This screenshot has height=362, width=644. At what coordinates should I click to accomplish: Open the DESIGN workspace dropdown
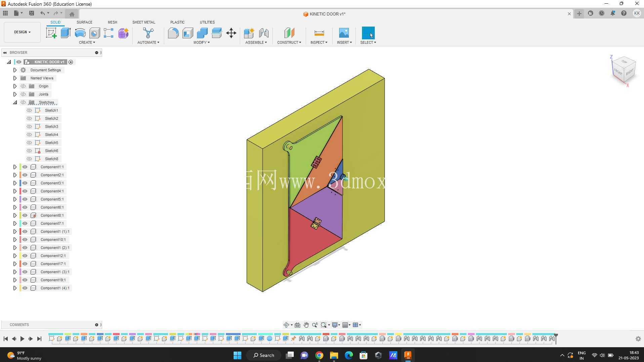[22, 32]
